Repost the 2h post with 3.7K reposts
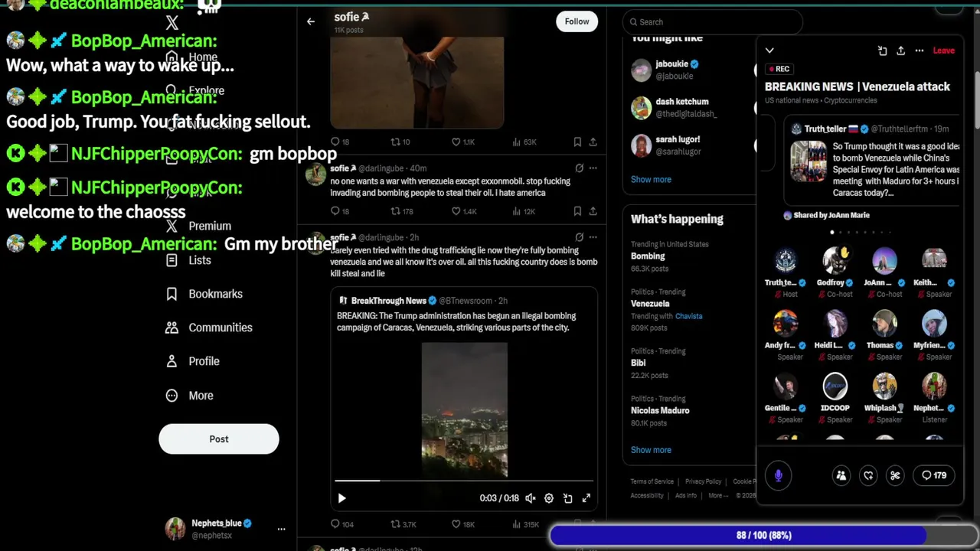This screenshot has width=980, height=551. click(396, 524)
